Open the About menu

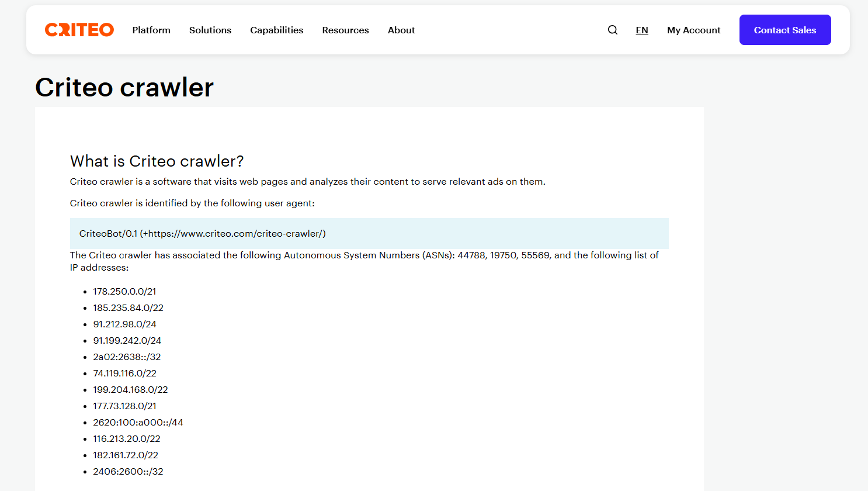pos(401,30)
